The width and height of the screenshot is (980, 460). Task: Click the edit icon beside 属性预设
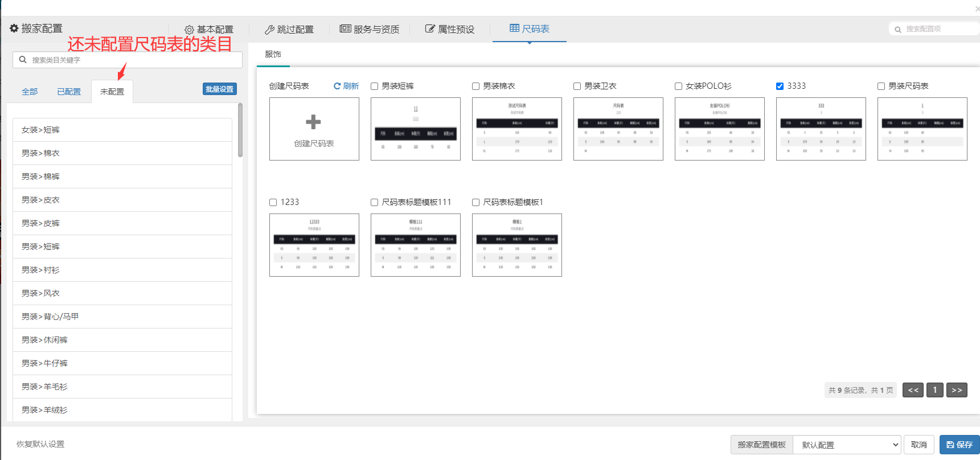pyautogui.click(x=430, y=29)
